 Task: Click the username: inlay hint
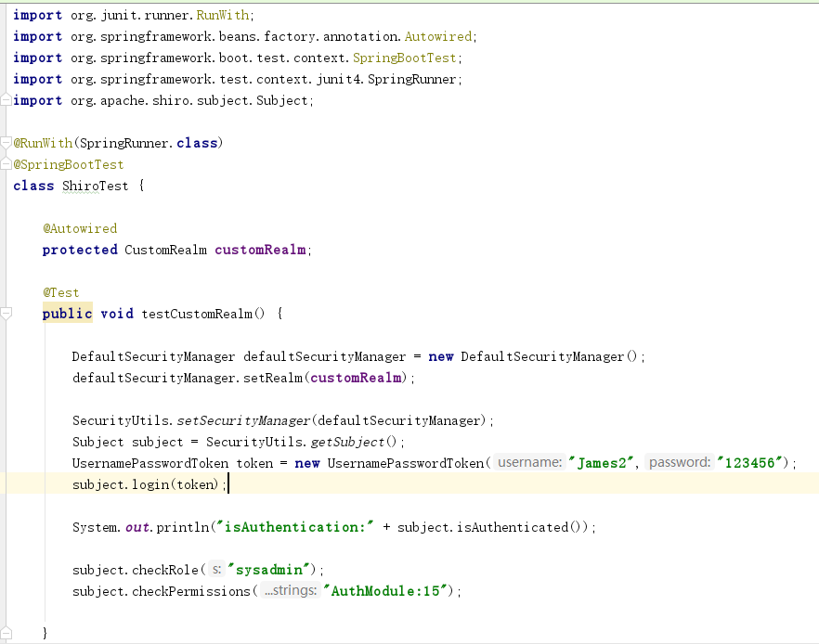tap(529, 462)
